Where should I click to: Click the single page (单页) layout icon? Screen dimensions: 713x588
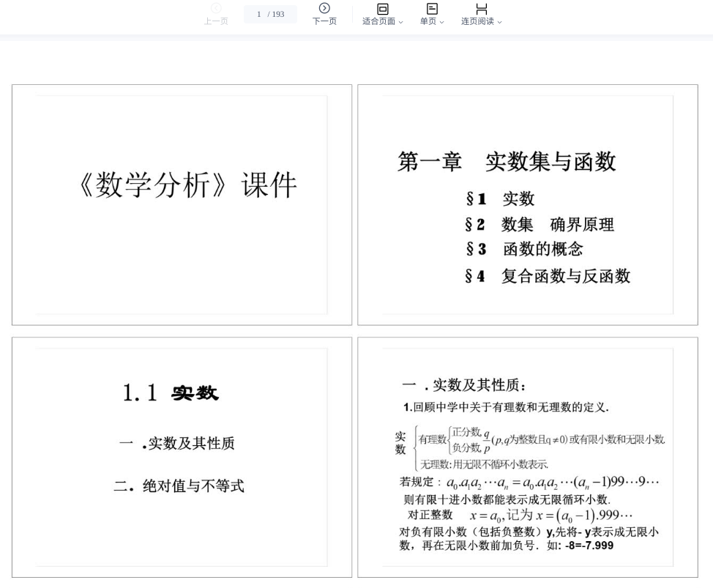432,9
